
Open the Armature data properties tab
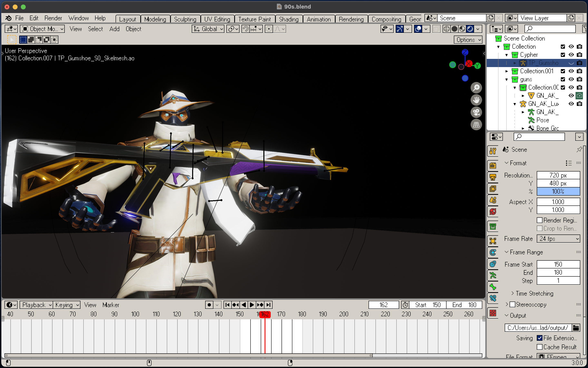point(493,275)
